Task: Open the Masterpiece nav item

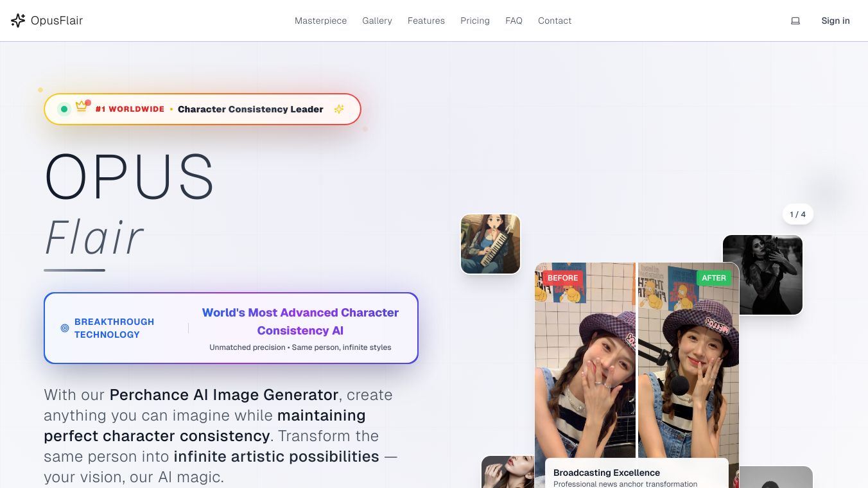Action: click(320, 21)
